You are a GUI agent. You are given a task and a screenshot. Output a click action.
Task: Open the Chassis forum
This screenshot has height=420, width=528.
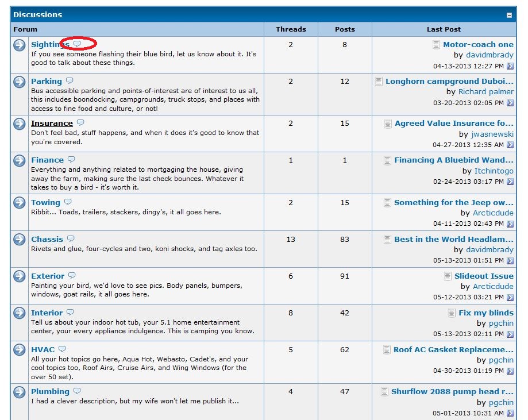point(47,239)
